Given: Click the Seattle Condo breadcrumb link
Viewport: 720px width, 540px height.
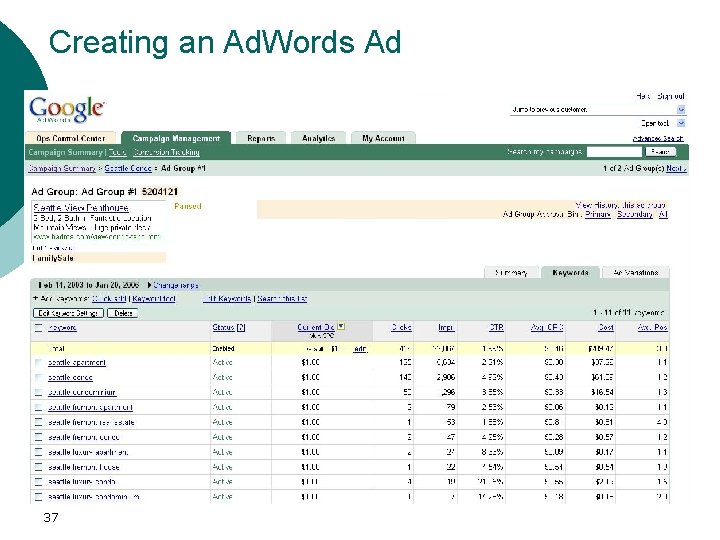Looking at the screenshot, I should point(128,168).
